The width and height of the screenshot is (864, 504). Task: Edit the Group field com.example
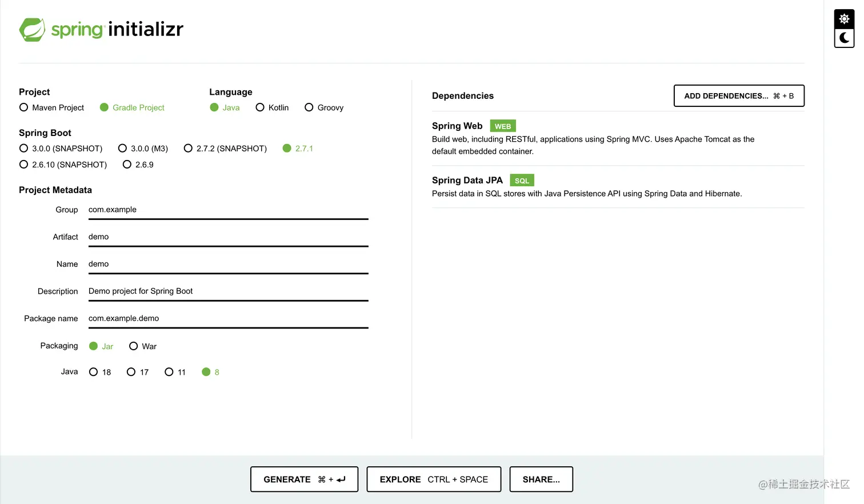(x=229, y=210)
